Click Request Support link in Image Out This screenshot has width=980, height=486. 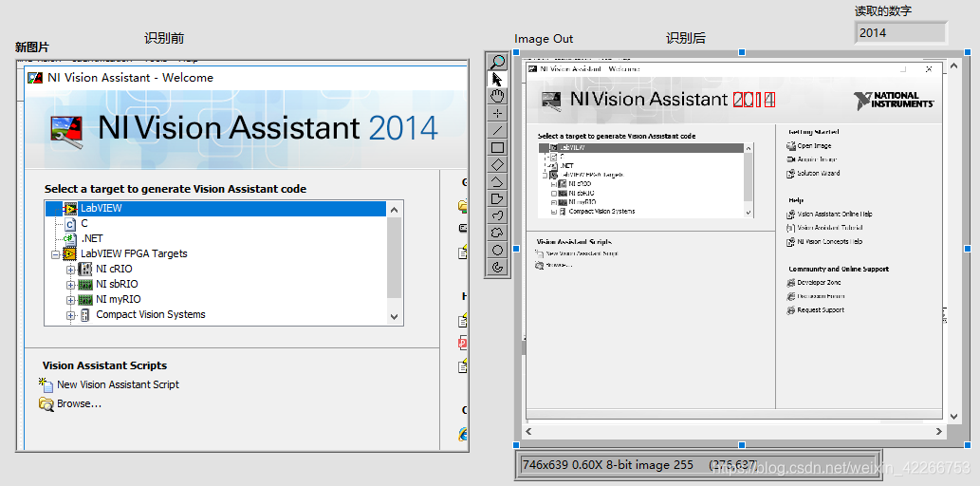point(822,310)
